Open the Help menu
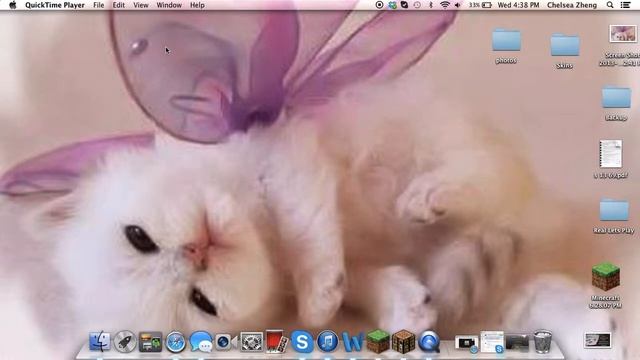 (197, 5)
